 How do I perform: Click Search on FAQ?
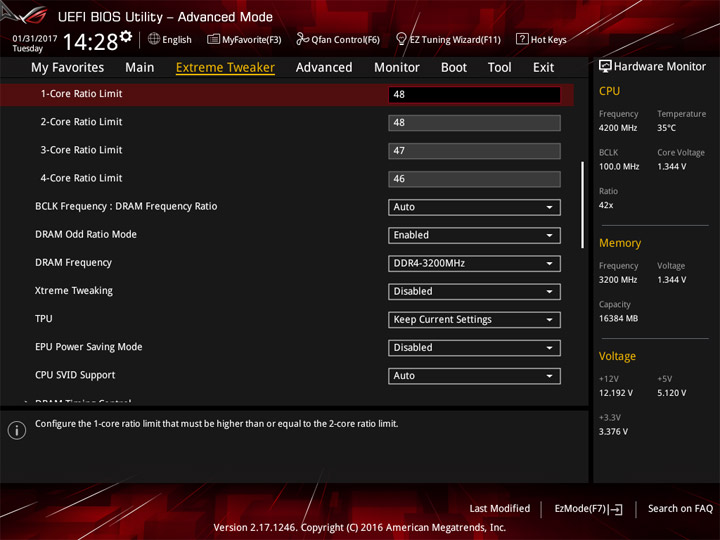(680, 508)
